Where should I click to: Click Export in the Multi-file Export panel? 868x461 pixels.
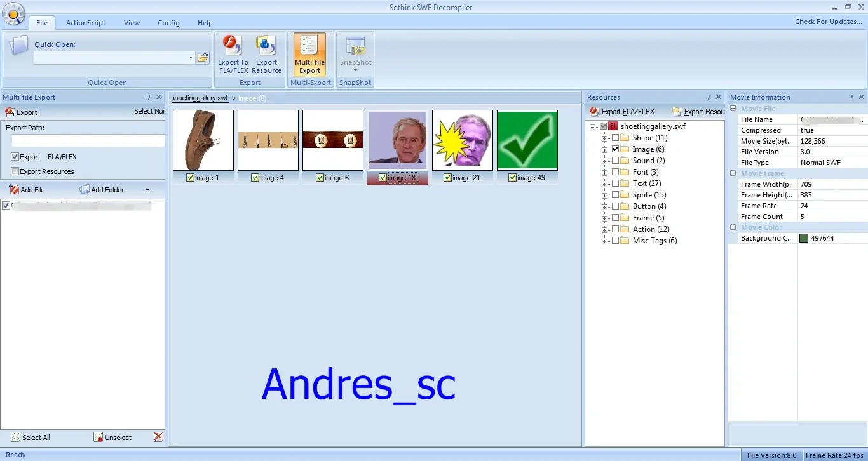click(22, 112)
